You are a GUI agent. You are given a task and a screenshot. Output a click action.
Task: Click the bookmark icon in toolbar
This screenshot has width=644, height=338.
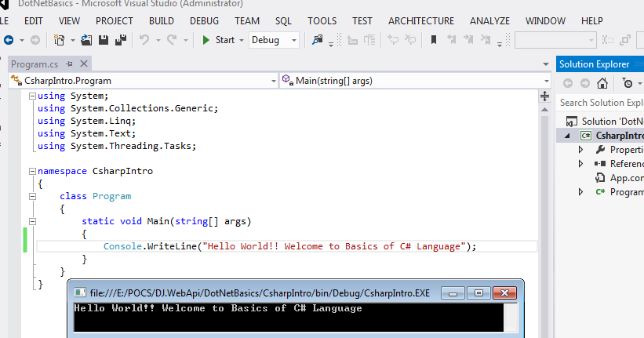(434, 39)
